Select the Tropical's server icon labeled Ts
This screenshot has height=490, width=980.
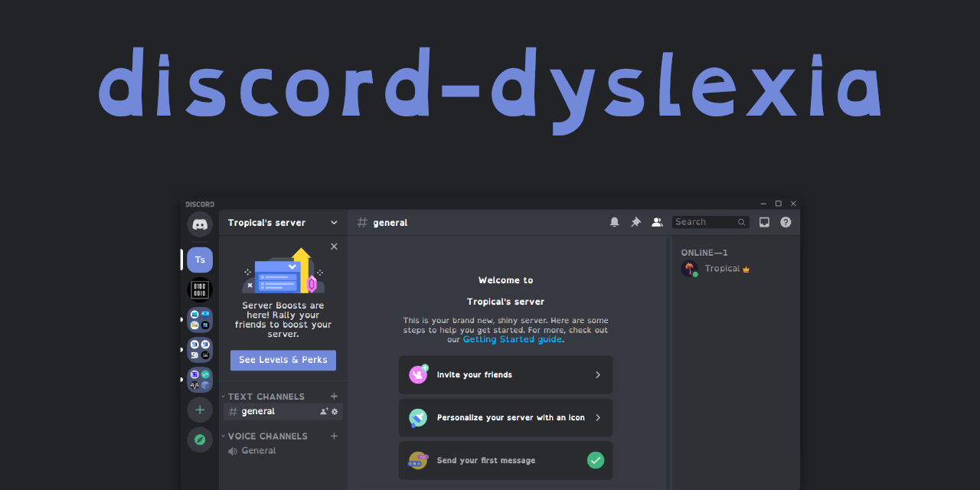[x=200, y=260]
